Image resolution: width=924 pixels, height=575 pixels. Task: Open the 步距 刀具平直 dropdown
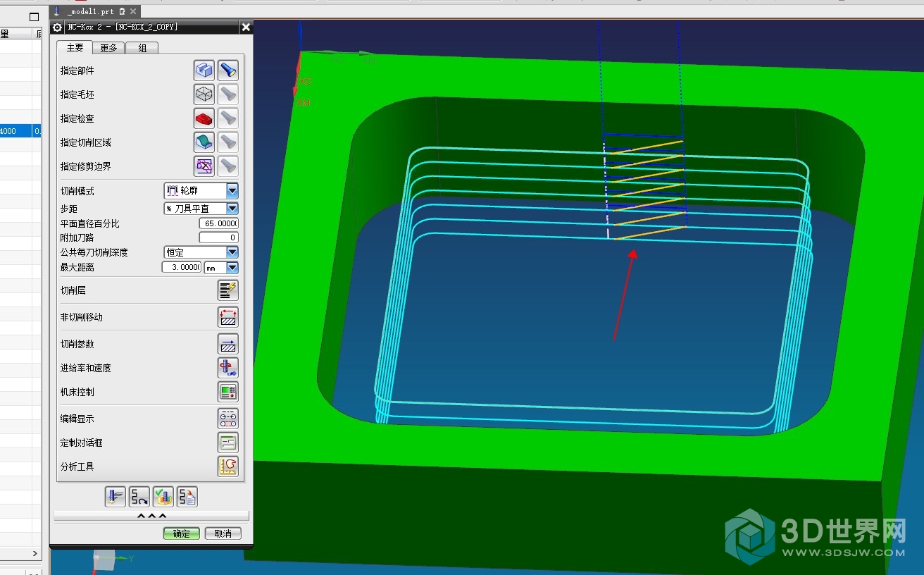(232, 209)
